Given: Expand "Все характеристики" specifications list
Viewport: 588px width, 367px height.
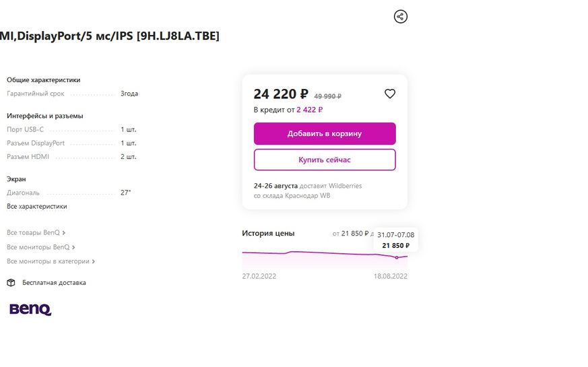Looking at the screenshot, I should coord(37,206).
